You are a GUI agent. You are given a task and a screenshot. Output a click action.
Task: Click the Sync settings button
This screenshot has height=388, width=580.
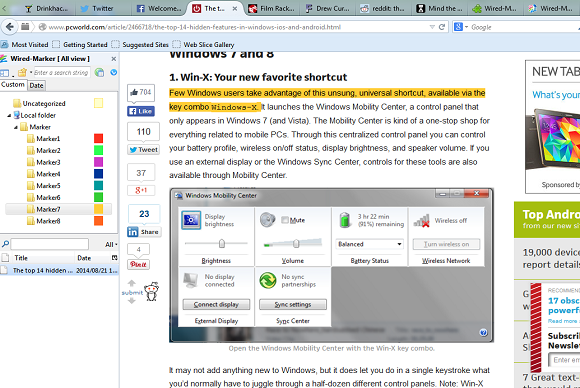[293, 304]
